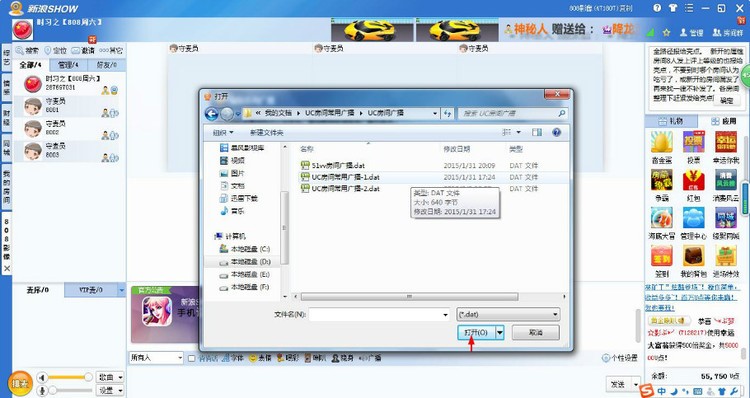
Task: Tick the 悄悄话 whisper checkbox
Action: coord(192,358)
